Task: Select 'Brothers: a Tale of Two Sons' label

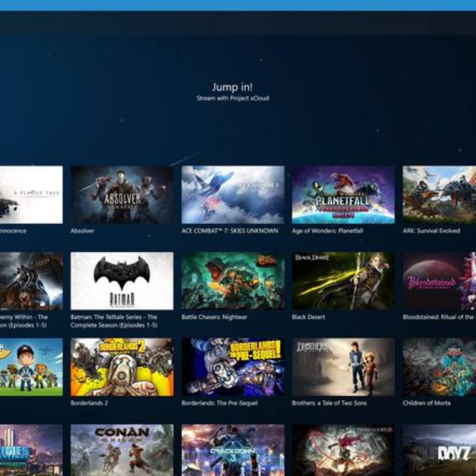Action: click(x=330, y=403)
